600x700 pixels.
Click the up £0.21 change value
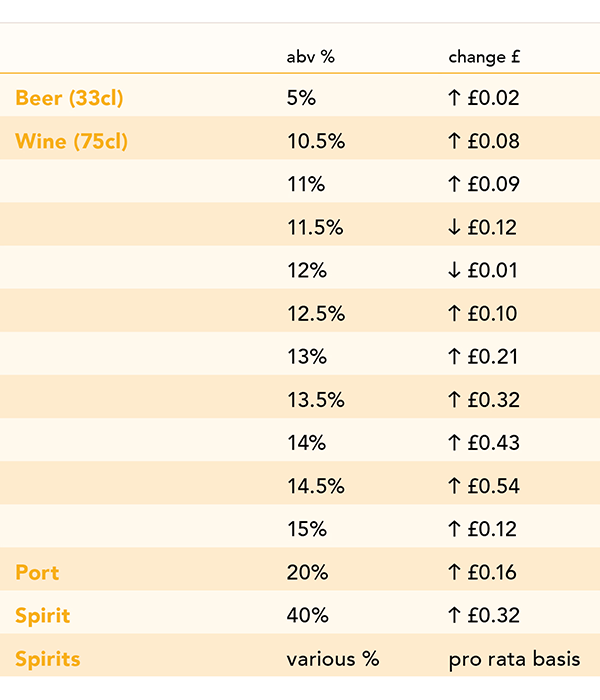coord(483,357)
